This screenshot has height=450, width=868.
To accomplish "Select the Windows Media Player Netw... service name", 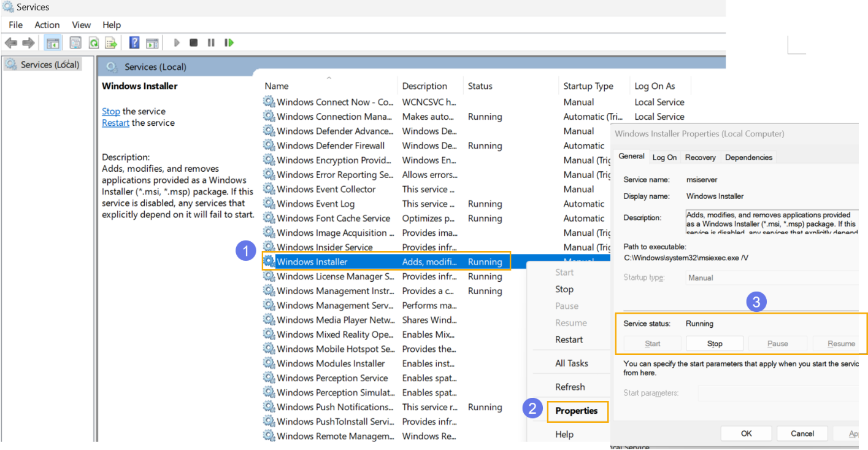I will pyautogui.click(x=336, y=320).
